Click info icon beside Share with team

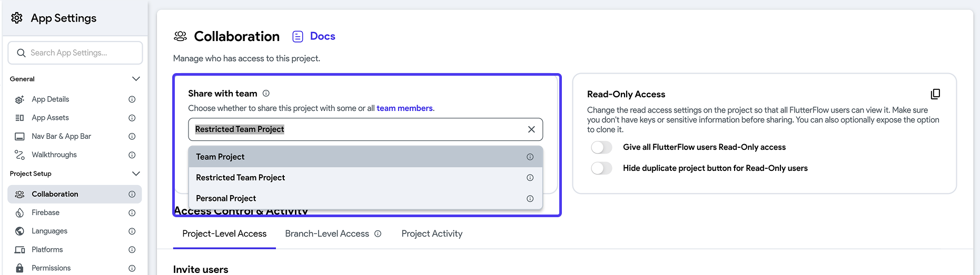266,94
